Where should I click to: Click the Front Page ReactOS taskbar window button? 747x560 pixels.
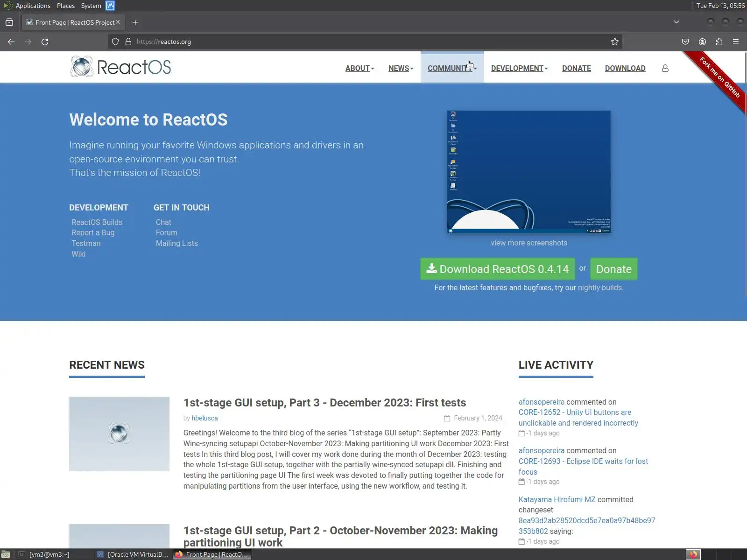212,554
